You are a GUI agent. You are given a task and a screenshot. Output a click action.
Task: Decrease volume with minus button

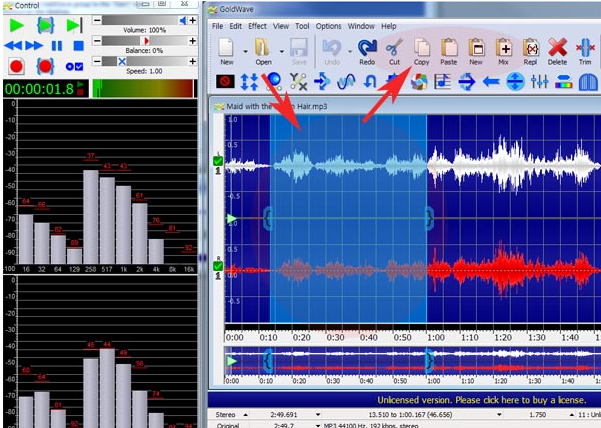tap(97, 20)
